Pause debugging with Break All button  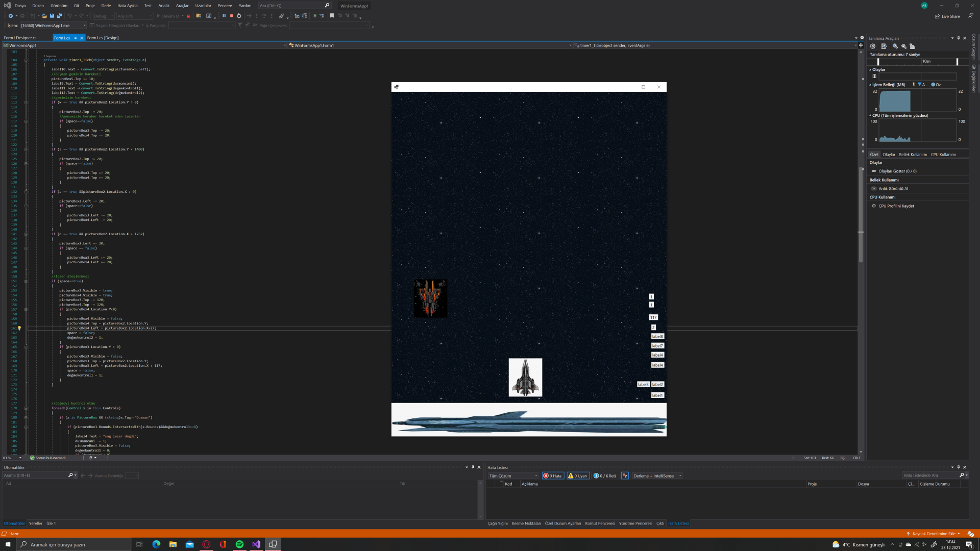[x=224, y=16]
